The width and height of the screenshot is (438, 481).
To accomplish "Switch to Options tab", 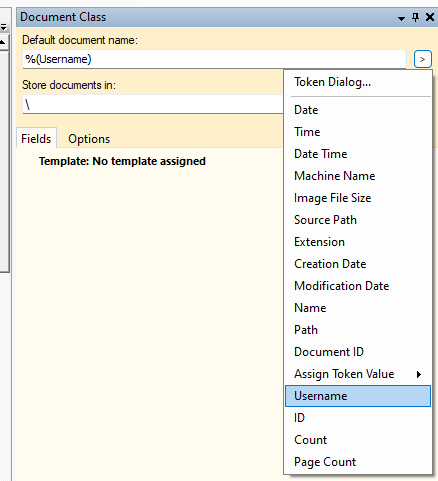I will (x=89, y=139).
